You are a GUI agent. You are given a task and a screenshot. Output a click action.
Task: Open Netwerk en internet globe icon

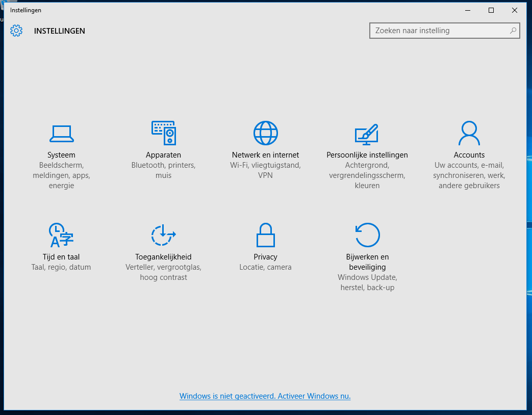click(x=265, y=133)
